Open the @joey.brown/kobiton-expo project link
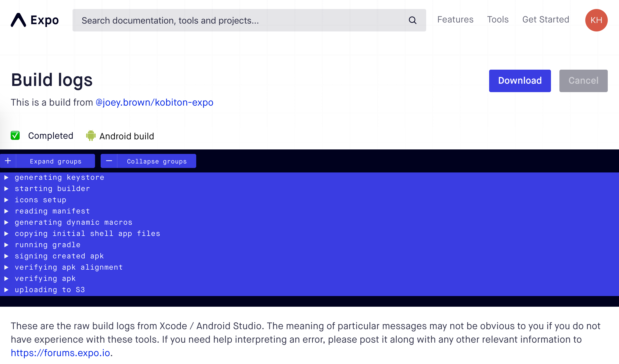Viewport: 619px width, 364px height. coord(154,103)
